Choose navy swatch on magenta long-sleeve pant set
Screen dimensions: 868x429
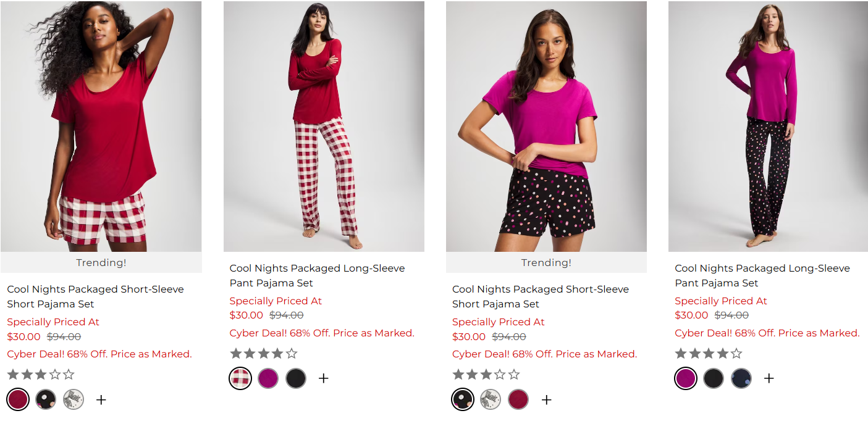[741, 378]
